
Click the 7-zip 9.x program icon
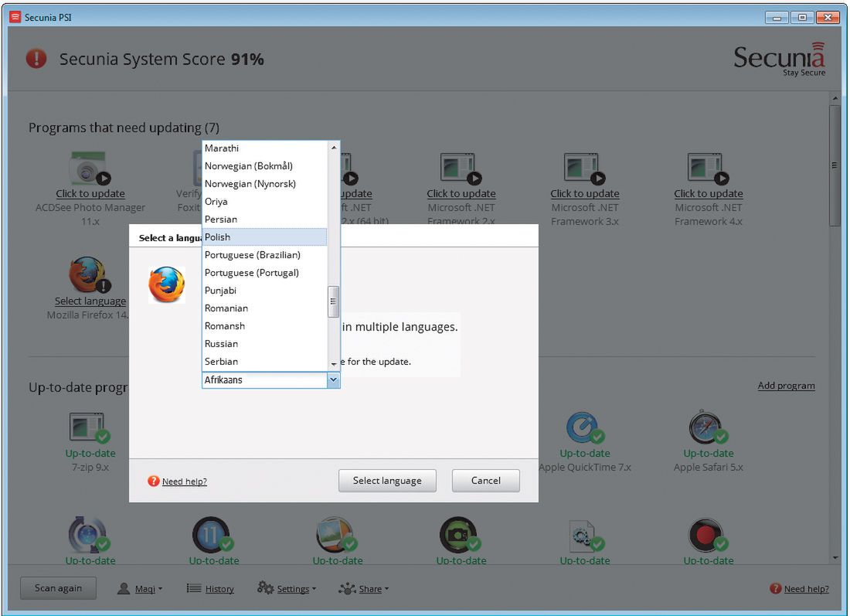pyautogui.click(x=90, y=428)
